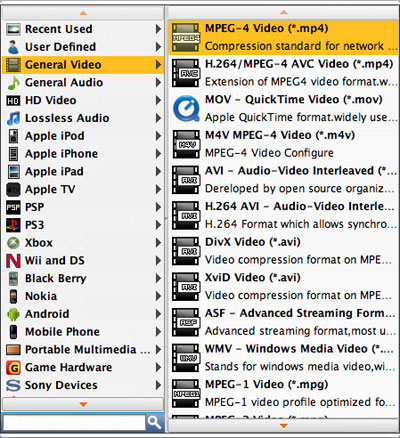Click the category list scroll-down arrow
Viewport: 400px width, 438px height.
tap(83, 404)
